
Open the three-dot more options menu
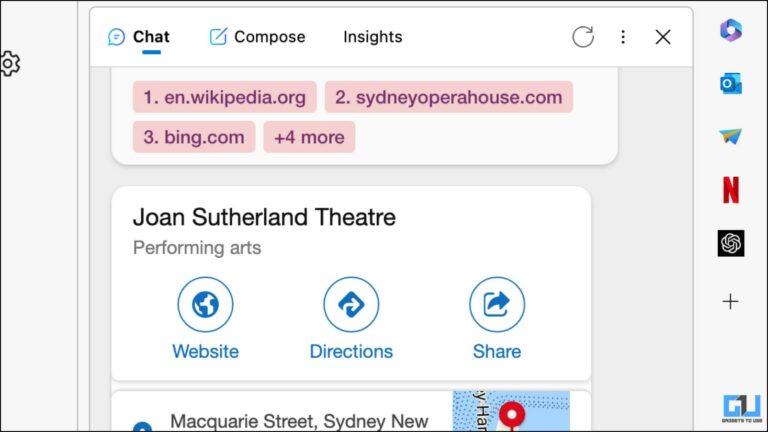(623, 37)
